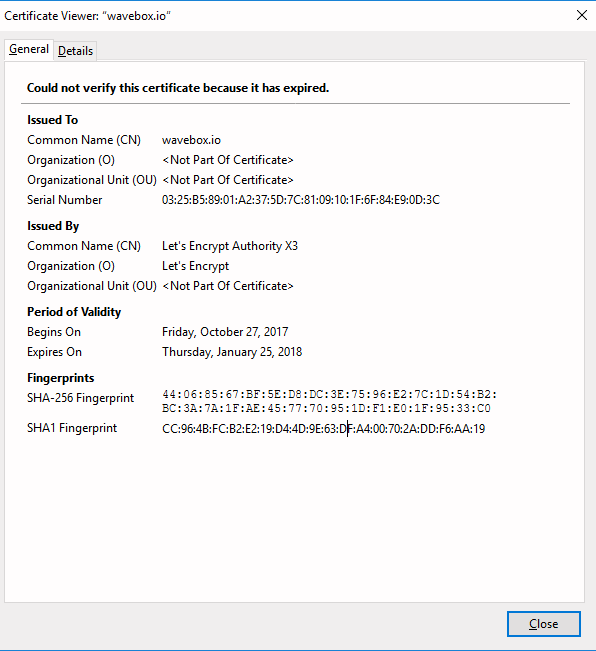Select the General tab
Image resolution: width=596 pixels, height=651 pixels.
29,49
